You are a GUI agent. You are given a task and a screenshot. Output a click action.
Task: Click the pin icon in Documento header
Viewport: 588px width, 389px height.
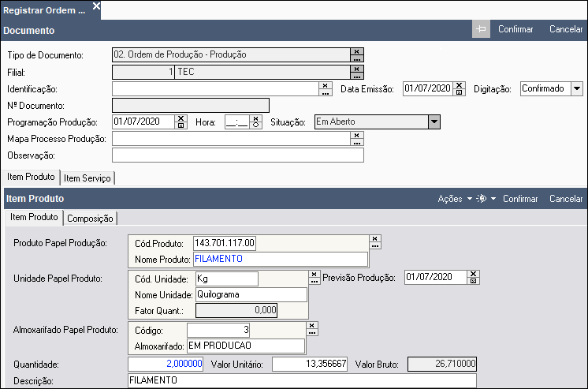[x=481, y=29]
